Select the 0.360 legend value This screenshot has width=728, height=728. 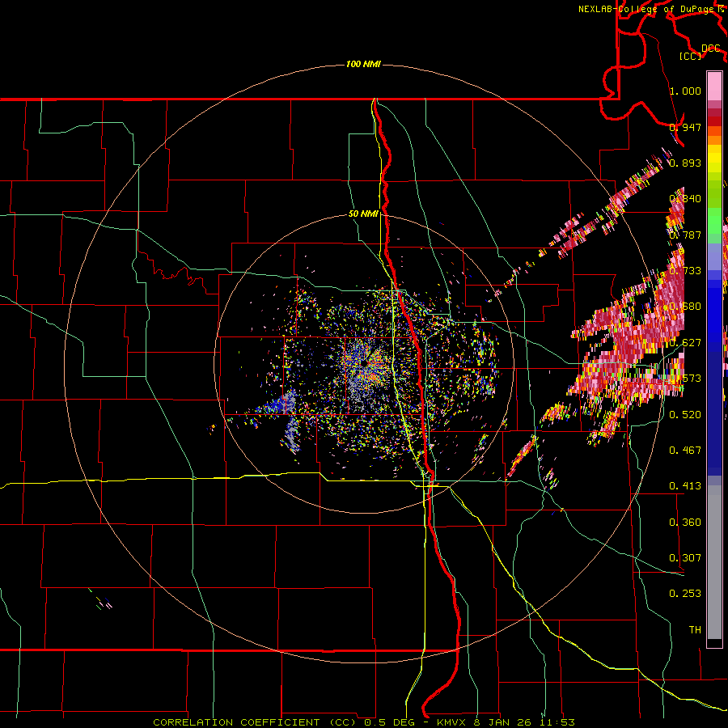(x=685, y=522)
